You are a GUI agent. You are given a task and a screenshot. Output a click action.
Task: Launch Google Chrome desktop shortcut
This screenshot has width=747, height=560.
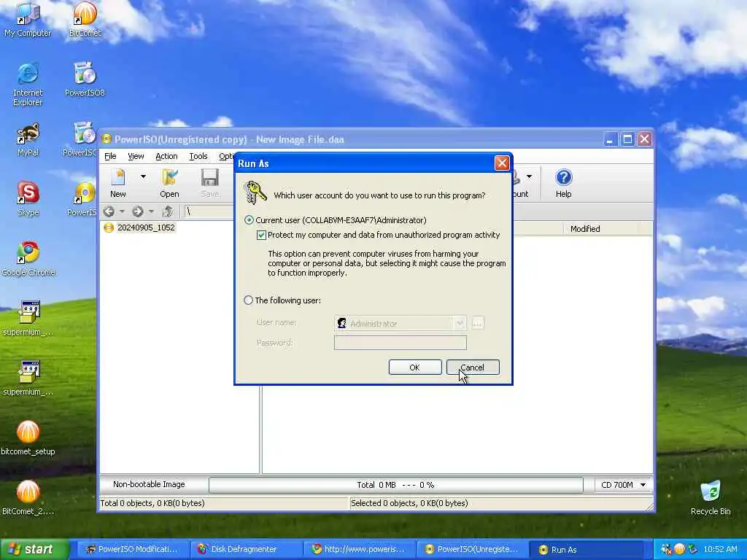[x=28, y=259]
